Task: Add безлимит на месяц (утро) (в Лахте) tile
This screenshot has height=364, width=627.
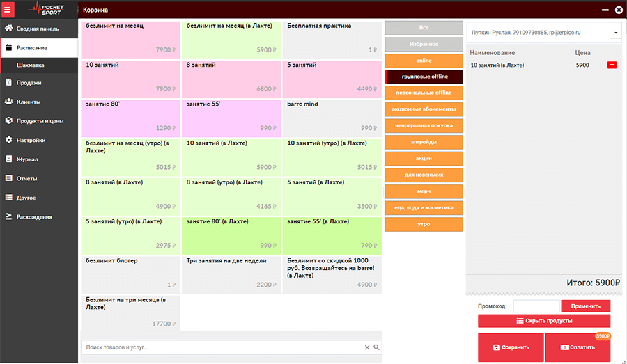Action: 131,157
